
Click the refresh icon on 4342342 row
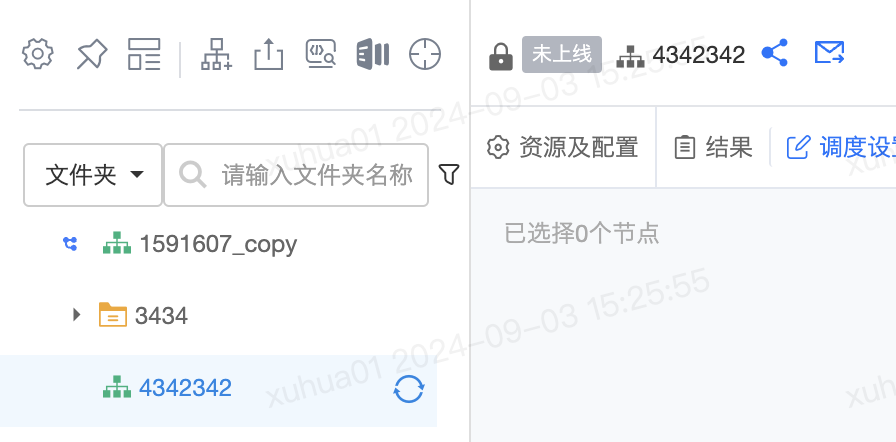[x=409, y=390]
